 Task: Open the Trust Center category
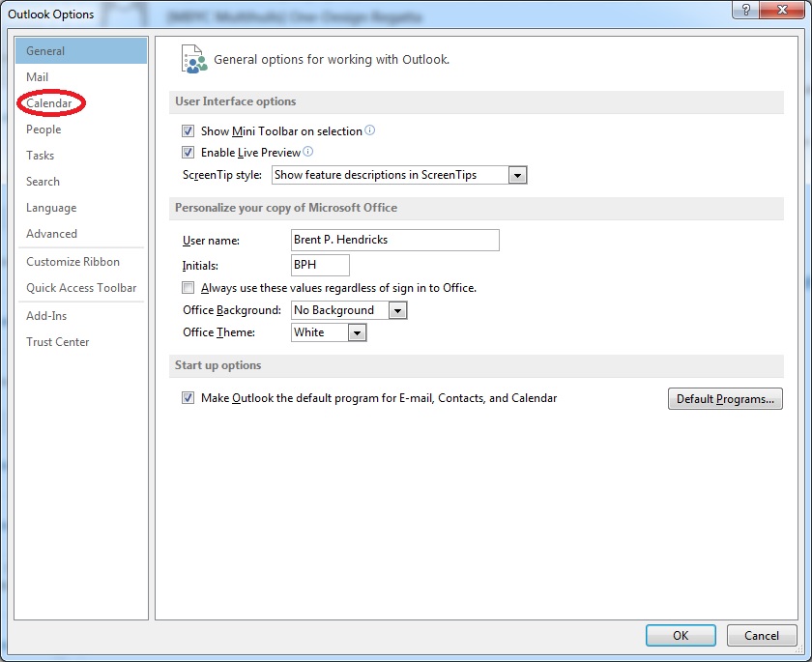[x=81, y=342]
